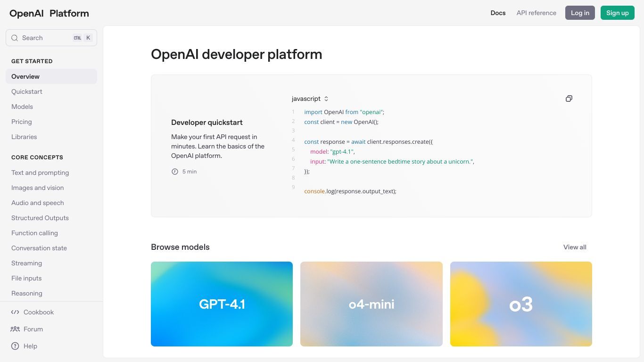Click the import OpenAI code line
Image resolution: width=644 pixels, height=362 pixels.
pos(344,112)
